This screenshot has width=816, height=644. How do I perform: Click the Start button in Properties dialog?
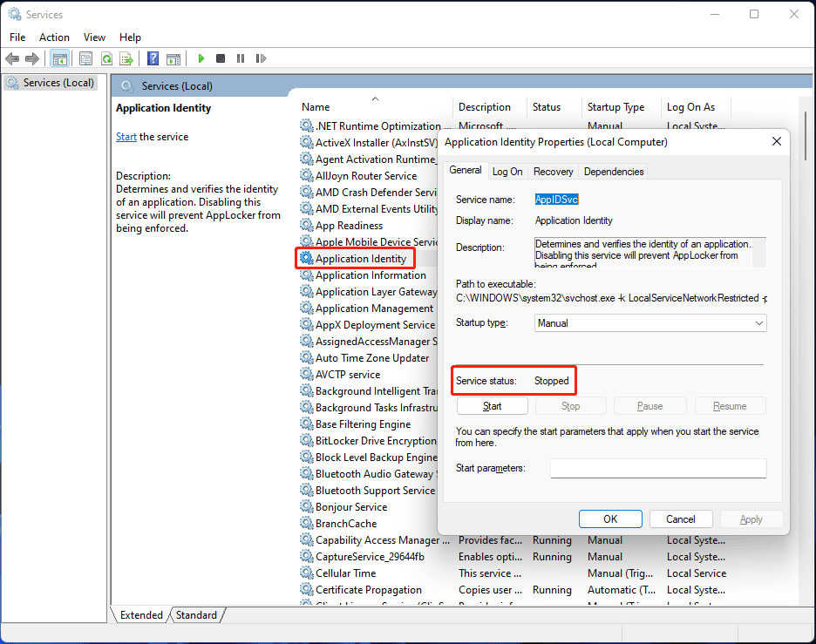coord(492,406)
